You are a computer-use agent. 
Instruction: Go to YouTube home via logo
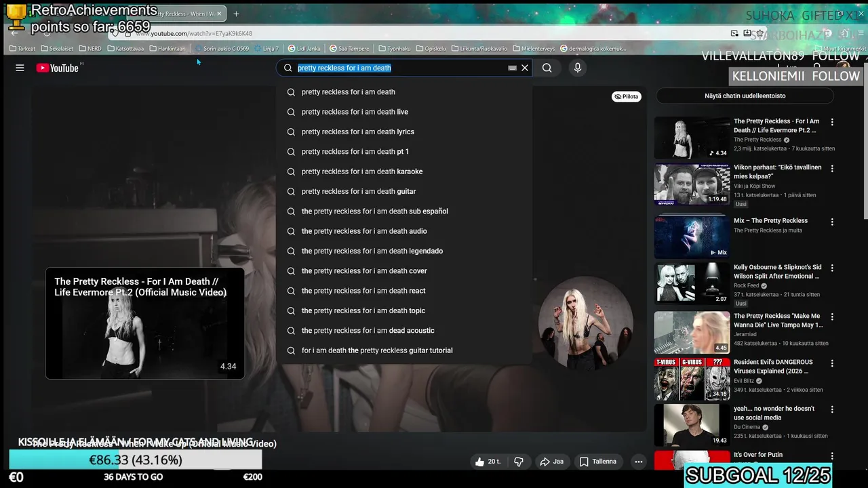(58, 68)
